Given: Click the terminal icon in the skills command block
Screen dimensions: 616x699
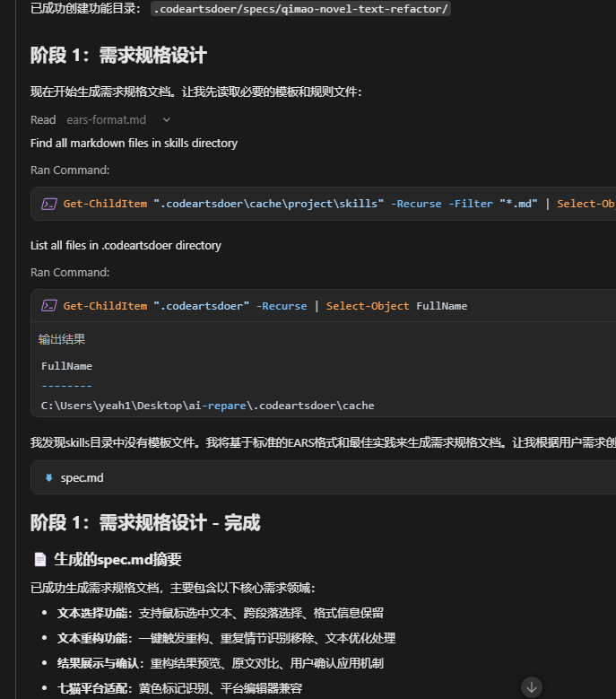Looking at the screenshot, I should coord(49,204).
